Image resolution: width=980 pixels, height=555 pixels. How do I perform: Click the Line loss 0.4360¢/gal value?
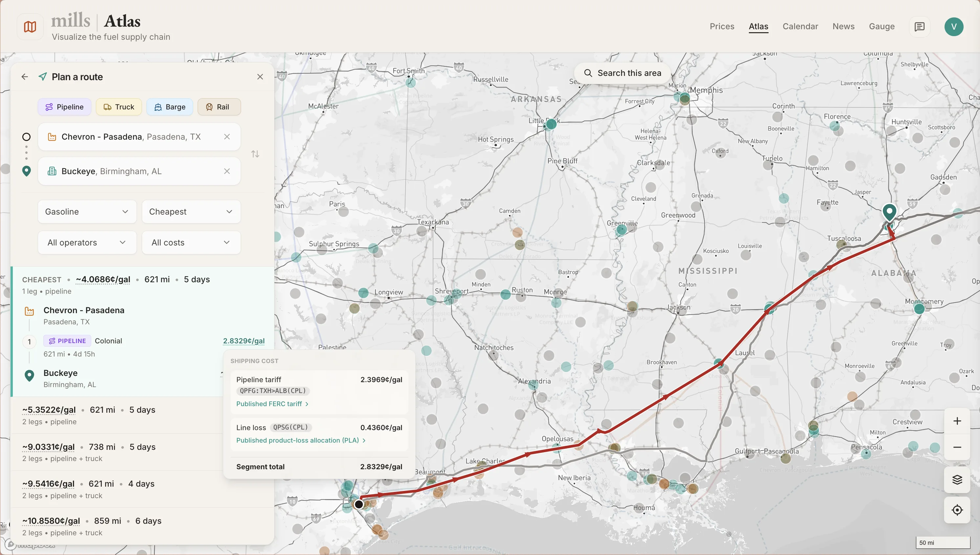coord(381,428)
